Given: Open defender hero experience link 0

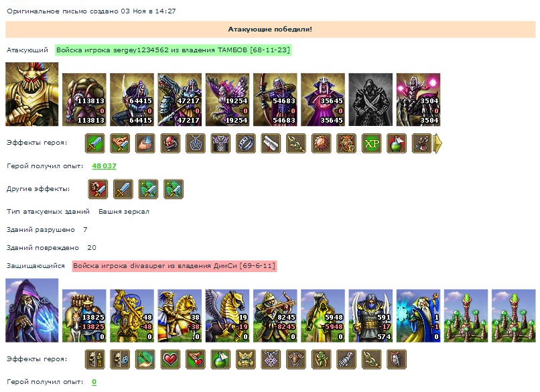Looking at the screenshot, I should pos(94,382).
